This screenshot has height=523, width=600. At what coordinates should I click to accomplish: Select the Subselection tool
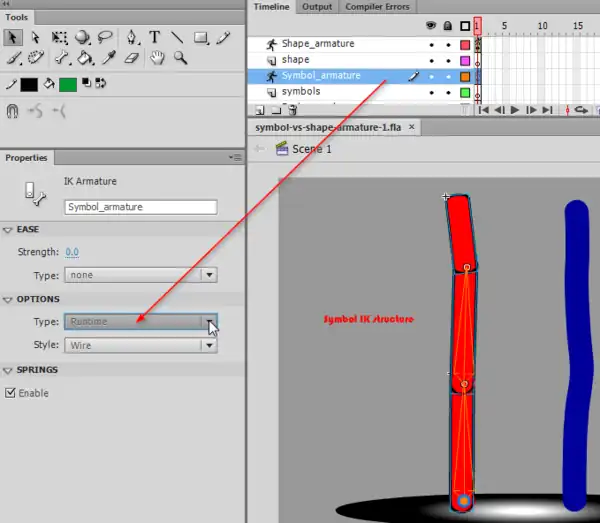(36, 37)
